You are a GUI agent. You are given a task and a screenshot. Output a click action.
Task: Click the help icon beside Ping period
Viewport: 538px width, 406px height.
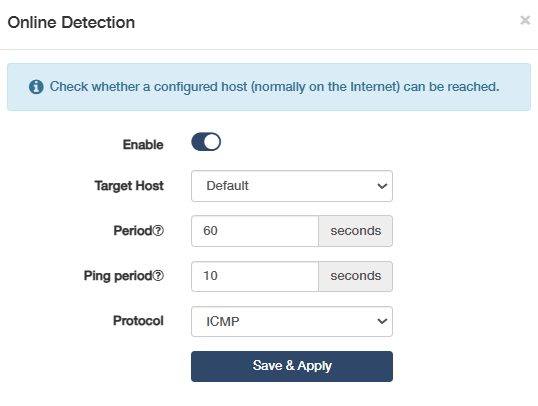158,276
